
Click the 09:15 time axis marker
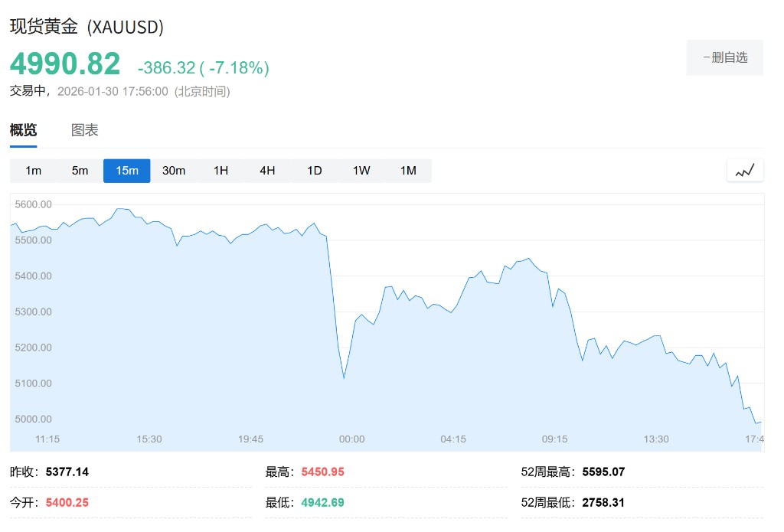pyautogui.click(x=555, y=439)
